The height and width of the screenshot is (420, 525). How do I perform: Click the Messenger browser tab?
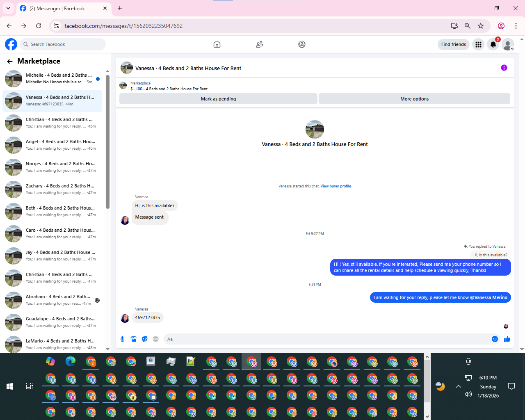tap(64, 8)
